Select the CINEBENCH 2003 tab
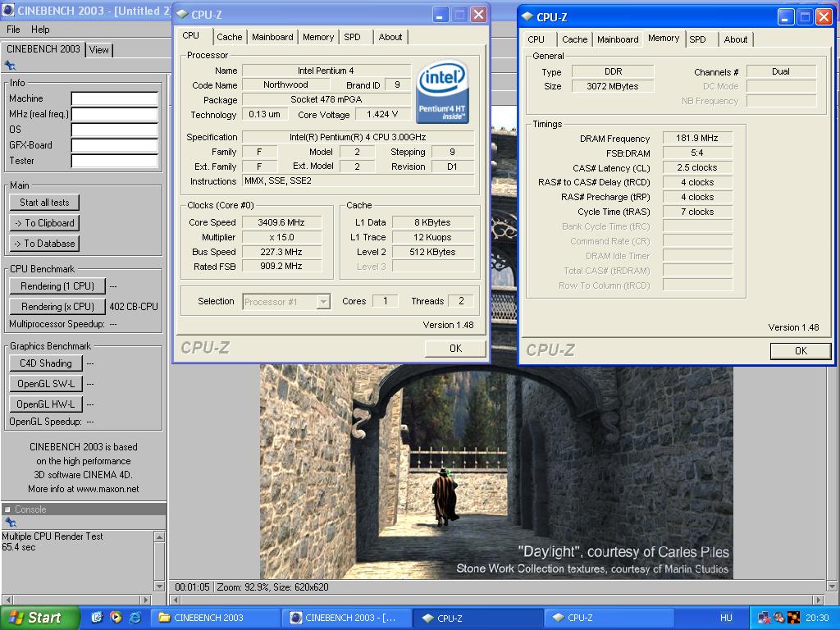This screenshot has width=840, height=630. click(x=43, y=49)
